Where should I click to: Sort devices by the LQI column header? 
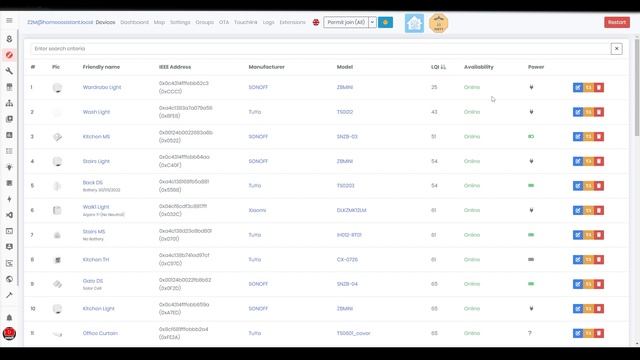[x=438, y=67]
